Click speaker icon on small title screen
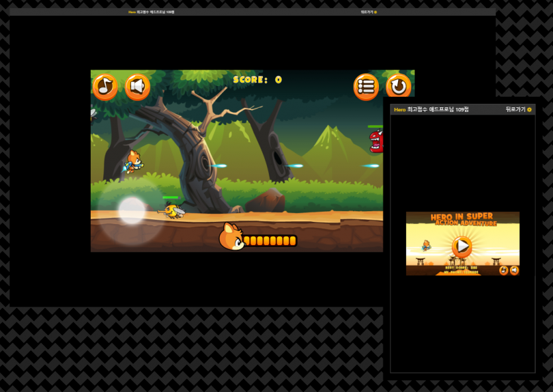Image resolution: width=553 pixels, height=392 pixels. 514,270
